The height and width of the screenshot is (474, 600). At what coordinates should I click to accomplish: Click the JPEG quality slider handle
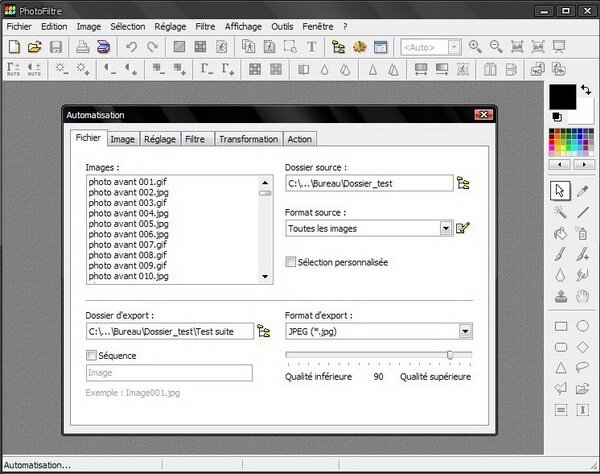click(450, 355)
